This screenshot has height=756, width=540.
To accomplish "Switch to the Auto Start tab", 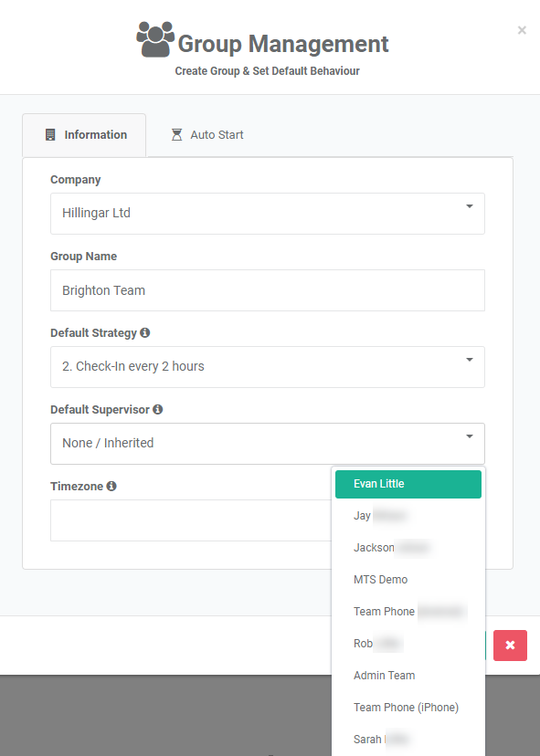I will (207, 135).
